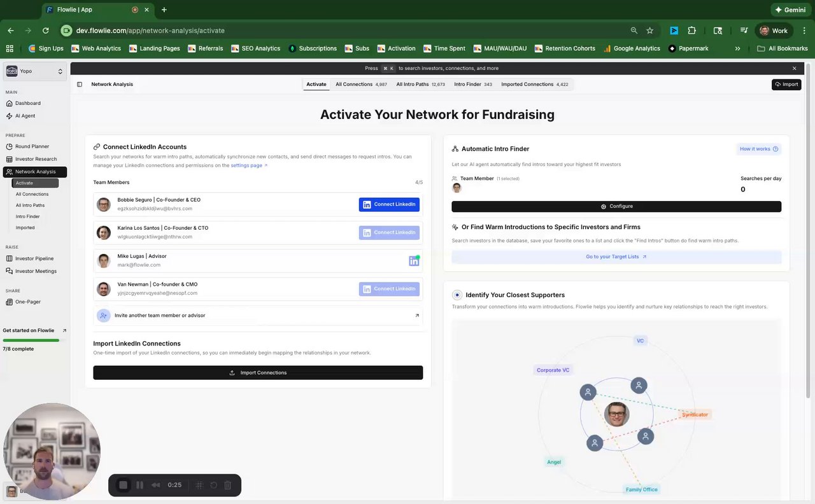Click the Family Office label in diagram
The image size is (815, 504).
[641, 489]
